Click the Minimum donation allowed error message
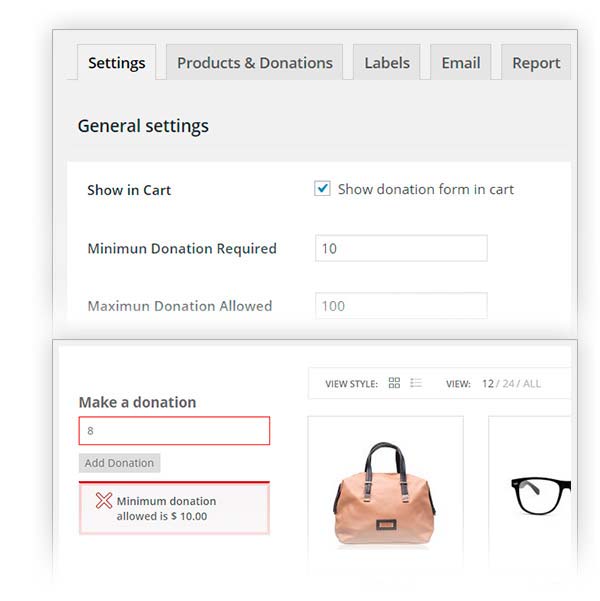Viewport: 600px width, 601px height. [x=166, y=508]
